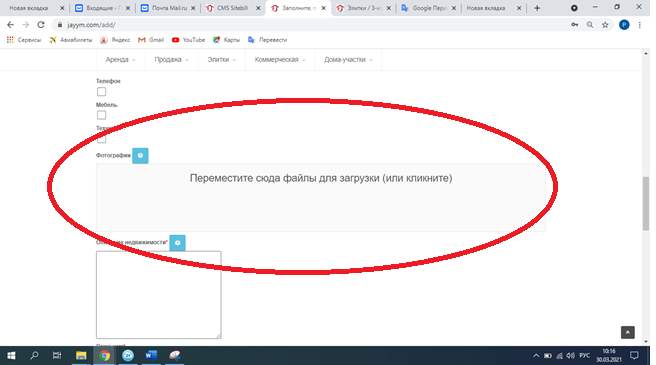
Task: Open the Карты bookmark
Action: [x=226, y=40]
